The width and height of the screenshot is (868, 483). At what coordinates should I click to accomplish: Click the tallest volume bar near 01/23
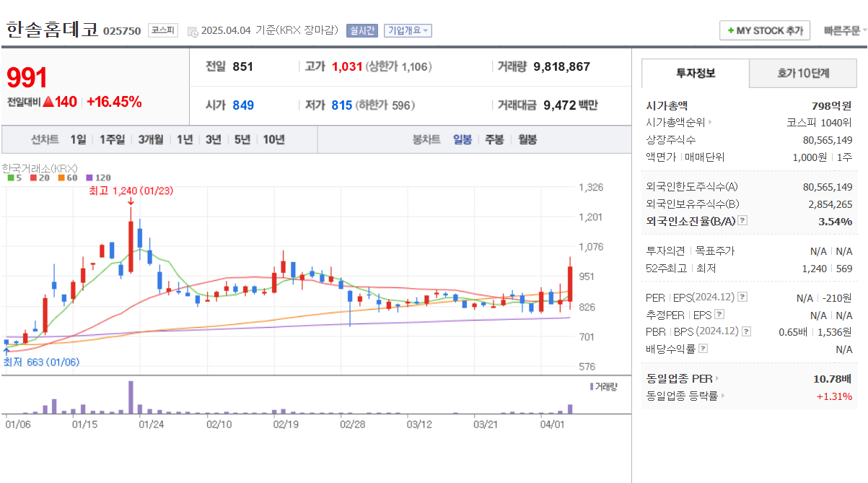(x=131, y=397)
